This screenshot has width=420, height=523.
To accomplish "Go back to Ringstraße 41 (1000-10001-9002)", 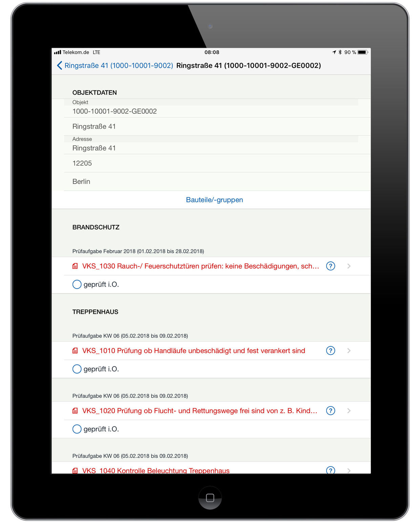I will [119, 65].
